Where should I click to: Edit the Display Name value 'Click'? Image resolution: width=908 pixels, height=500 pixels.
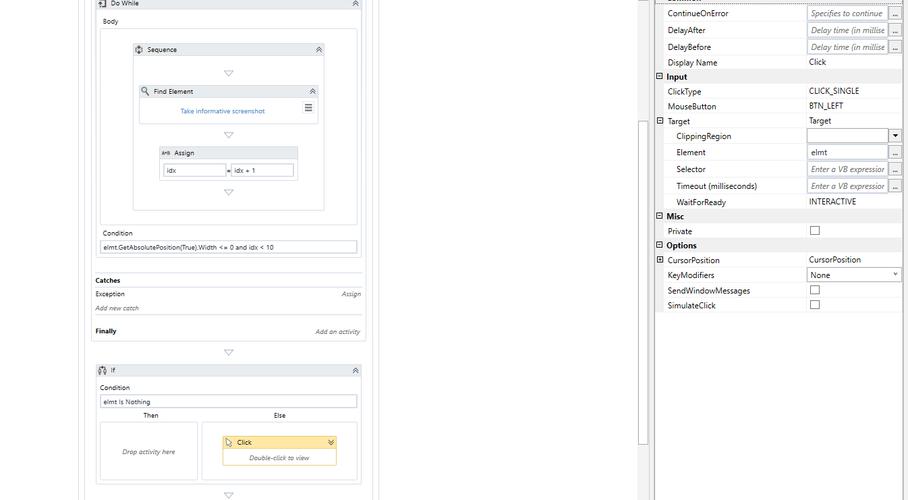[817, 62]
